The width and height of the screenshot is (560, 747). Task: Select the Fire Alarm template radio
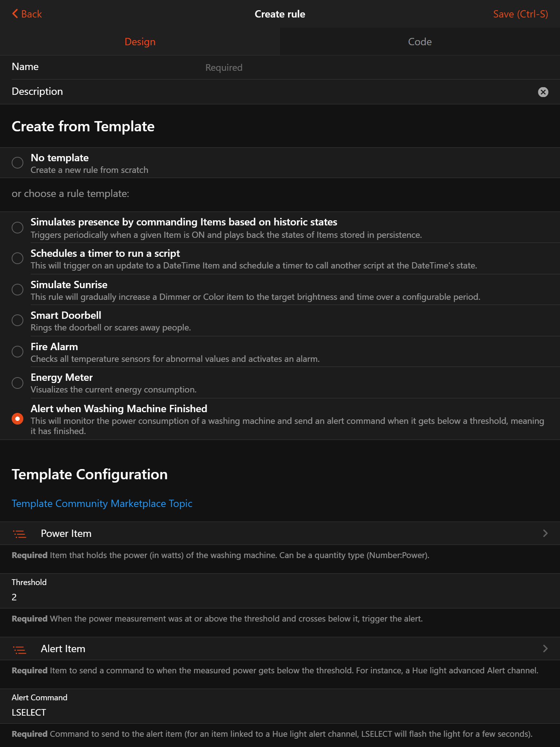17,352
